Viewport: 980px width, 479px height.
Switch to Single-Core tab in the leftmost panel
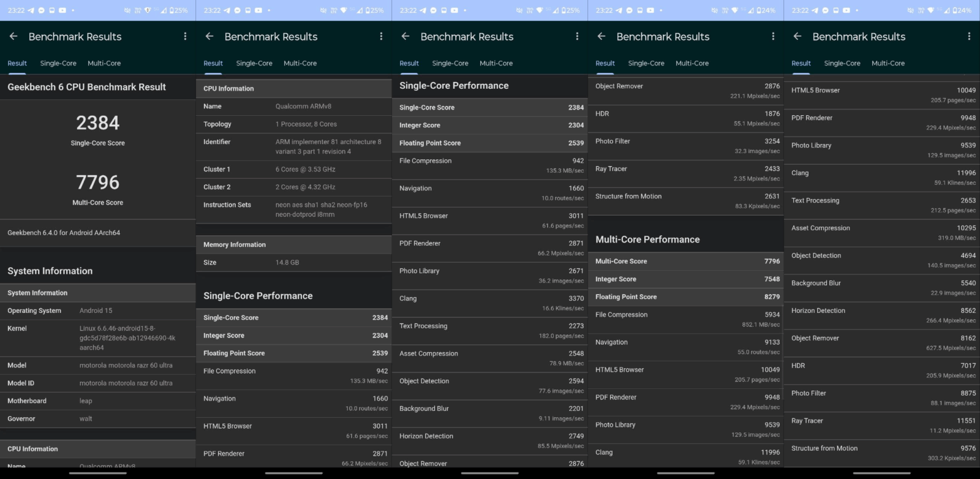[58, 63]
